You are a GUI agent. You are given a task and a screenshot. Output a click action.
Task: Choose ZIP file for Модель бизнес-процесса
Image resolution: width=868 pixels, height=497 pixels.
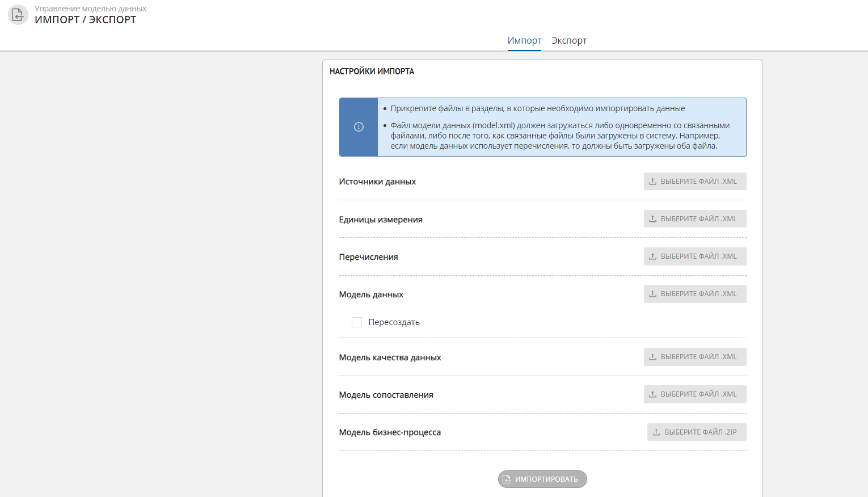click(x=697, y=432)
